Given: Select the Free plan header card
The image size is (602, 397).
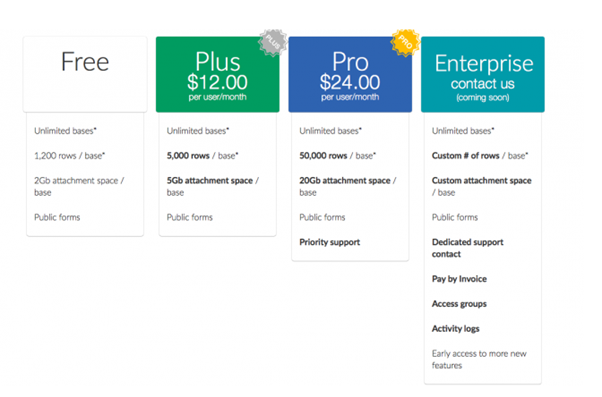Looking at the screenshot, I should pos(85,74).
